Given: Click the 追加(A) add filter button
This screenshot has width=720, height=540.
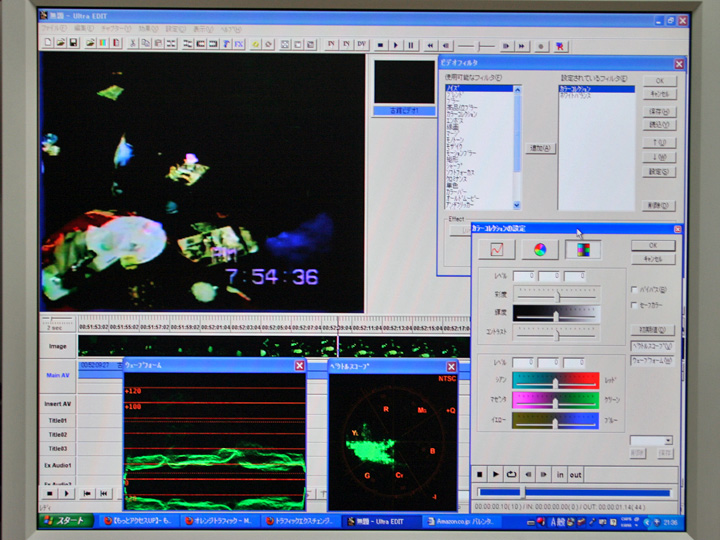Looking at the screenshot, I should point(540,148).
